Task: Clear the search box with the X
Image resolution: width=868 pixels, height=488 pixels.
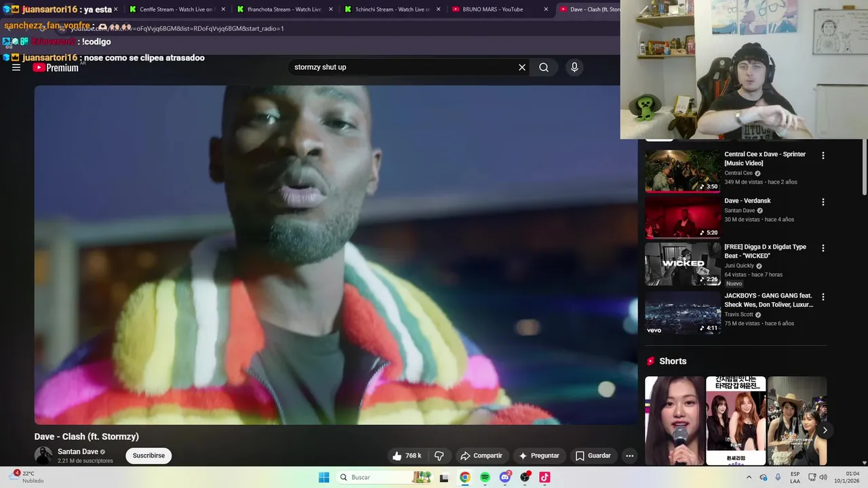Action: pos(522,67)
